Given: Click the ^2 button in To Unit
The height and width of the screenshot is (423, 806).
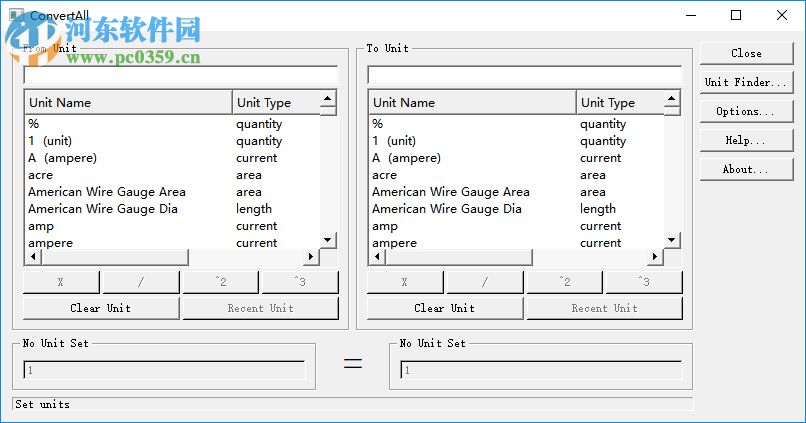Looking at the screenshot, I should click(x=564, y=282).
